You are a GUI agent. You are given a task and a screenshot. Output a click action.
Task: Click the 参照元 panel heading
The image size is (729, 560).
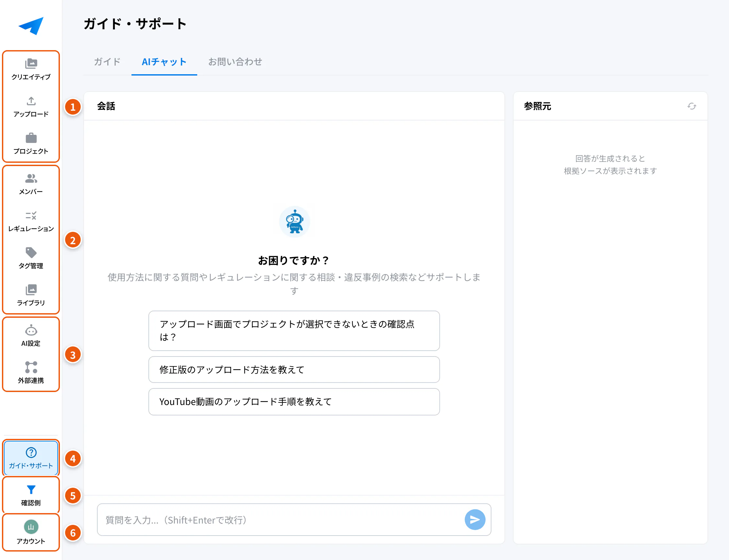(x=537, y=106)
